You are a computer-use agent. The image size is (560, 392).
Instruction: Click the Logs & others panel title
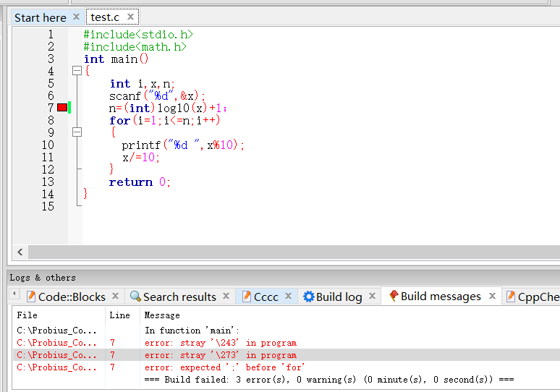click(43, 278)
